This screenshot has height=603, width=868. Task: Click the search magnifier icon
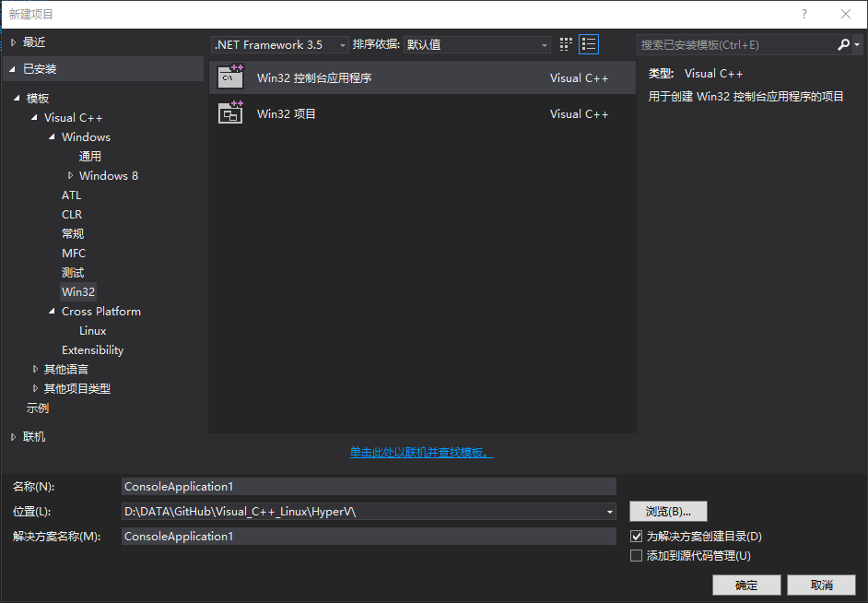[x=844, y=44]
